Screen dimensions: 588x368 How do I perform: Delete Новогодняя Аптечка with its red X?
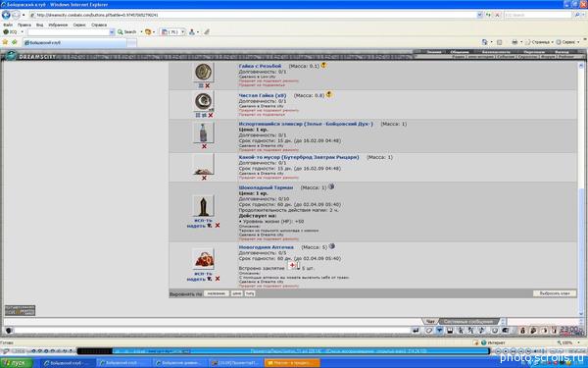click(218, 279)
